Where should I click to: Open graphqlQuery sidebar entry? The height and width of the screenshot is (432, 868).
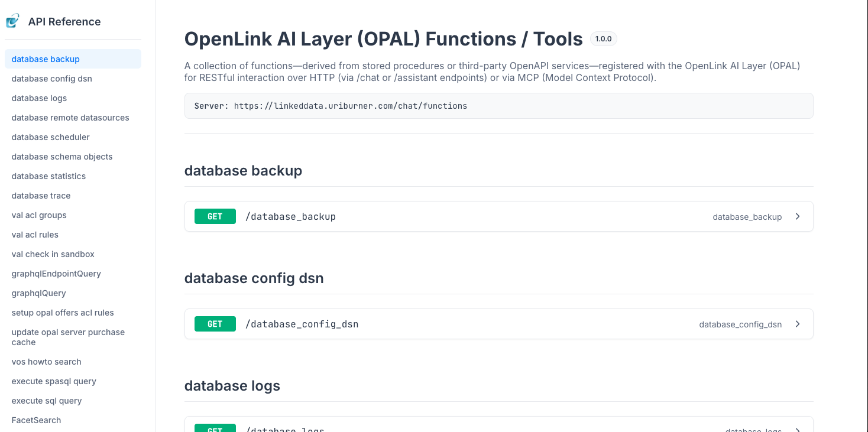coord(73,293)
